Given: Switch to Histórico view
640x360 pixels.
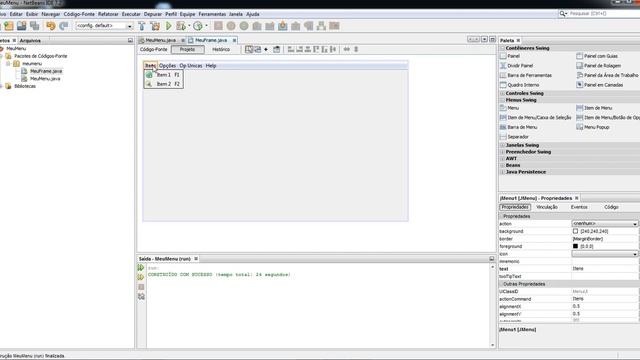Looking at the screenshot, I should click(221, 49).
